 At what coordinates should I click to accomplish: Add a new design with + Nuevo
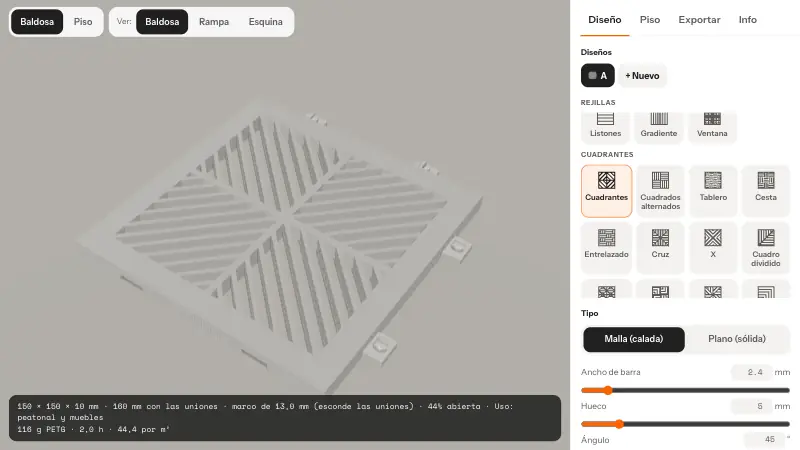tap(642, 76)
